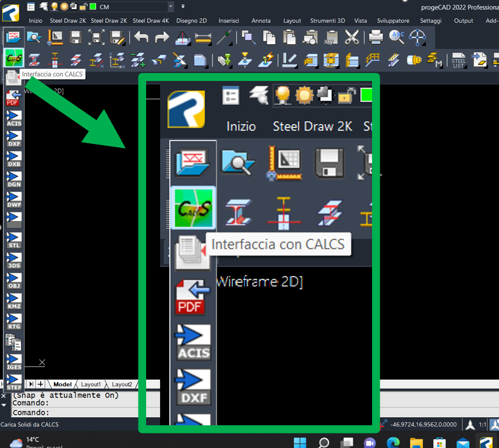This screenshot has height=448, width=499.
Task: Switch to the Vista tab
Action: (360, 21)
